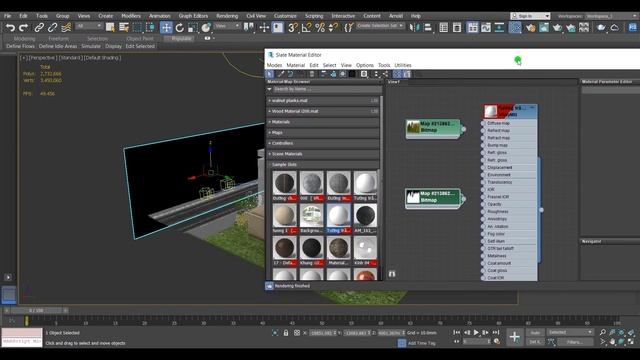The width and height of the screenshot is (640, 360).
Task: Open the Sign In dropdown
Action: [x=530, y=16]
